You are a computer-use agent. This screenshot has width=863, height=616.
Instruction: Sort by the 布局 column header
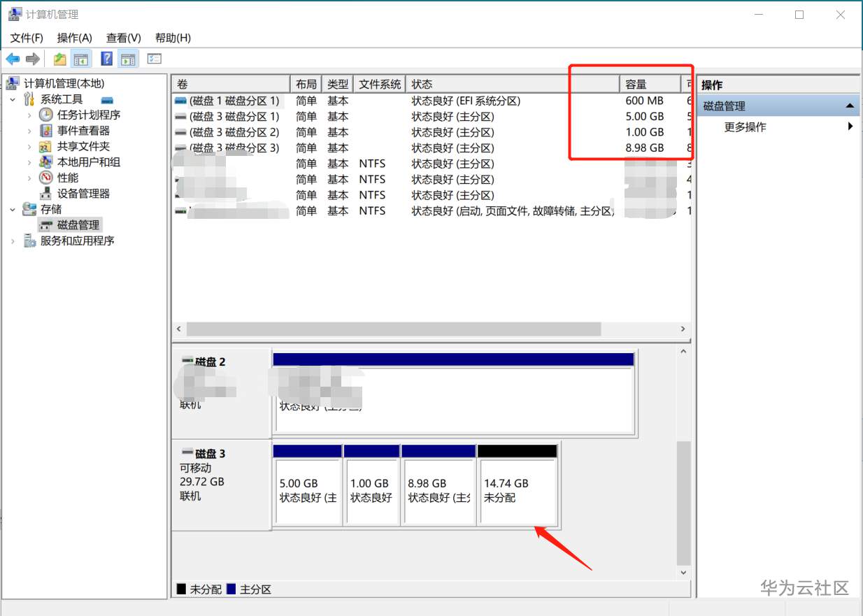pos(306,84)
